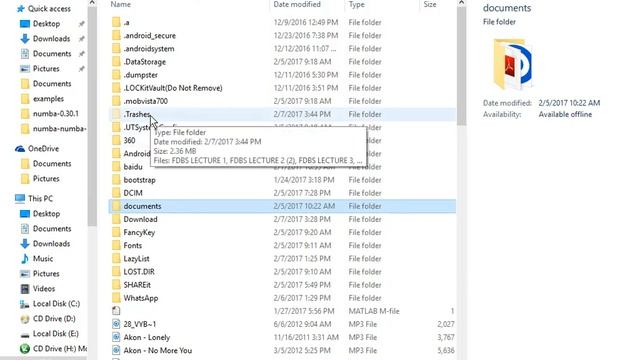
Task: Select the 360 folder
Action: tap(129, 140)
